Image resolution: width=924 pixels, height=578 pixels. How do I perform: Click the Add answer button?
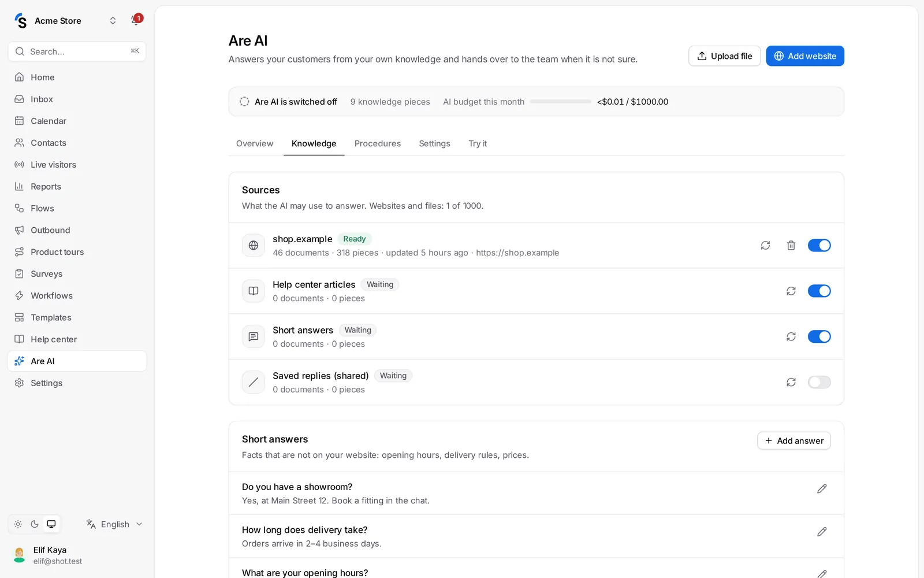pos(794,441)
